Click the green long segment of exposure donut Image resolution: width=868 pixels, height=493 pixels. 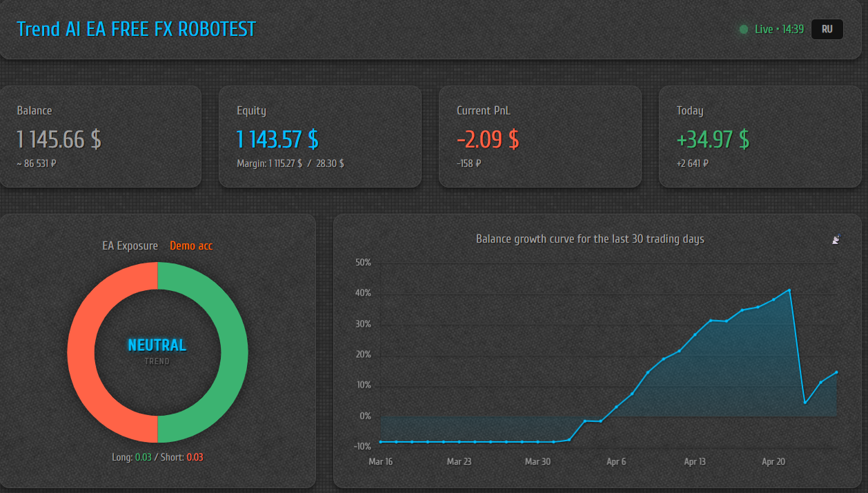click(234, 353)
